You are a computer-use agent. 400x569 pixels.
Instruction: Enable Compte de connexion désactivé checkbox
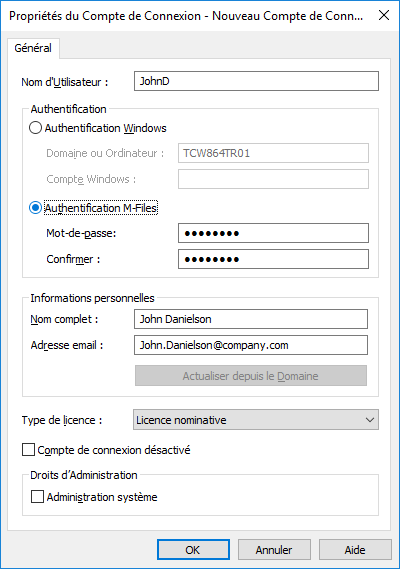click(x=28, y=450)
